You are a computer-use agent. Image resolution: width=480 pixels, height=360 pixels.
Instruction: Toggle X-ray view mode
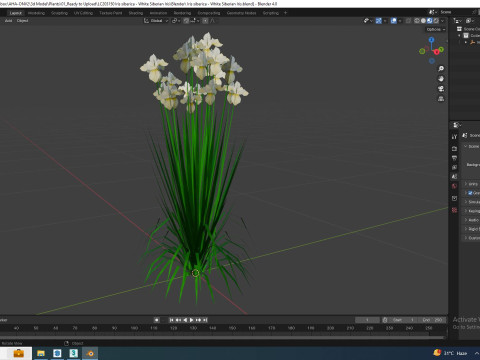[408, 21]
